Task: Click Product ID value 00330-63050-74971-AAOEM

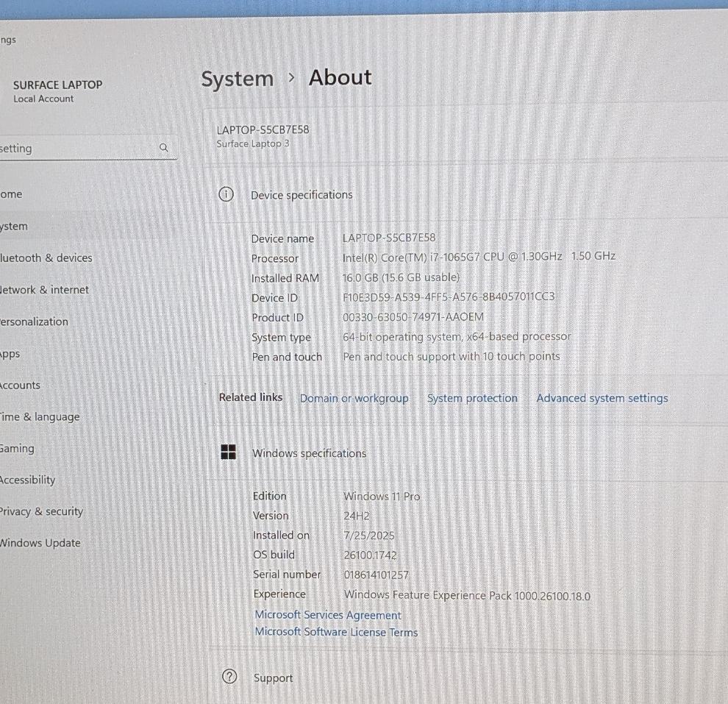Action: [x=413, y=317]
